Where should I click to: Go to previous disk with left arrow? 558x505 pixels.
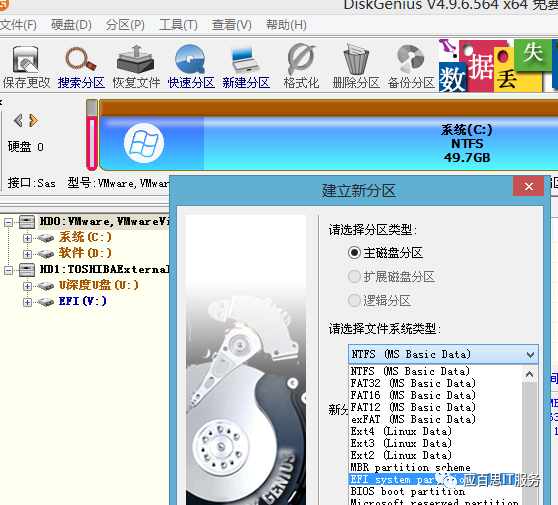click(x=18, y=121)
